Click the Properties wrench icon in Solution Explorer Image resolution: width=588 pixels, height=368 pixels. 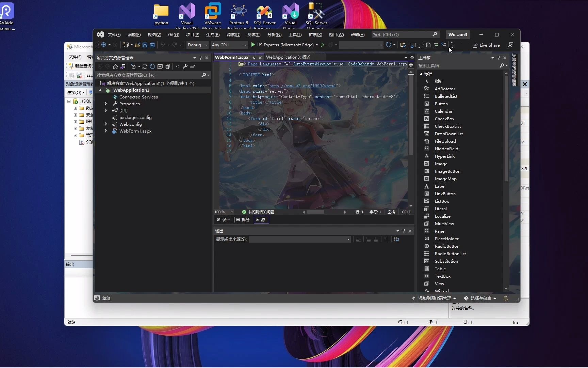[x=185, y=66]
